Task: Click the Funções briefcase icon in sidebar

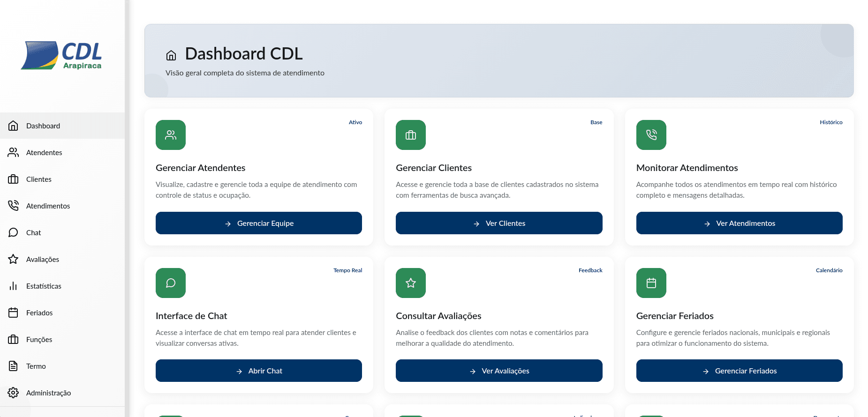Action: click(13, 339)
